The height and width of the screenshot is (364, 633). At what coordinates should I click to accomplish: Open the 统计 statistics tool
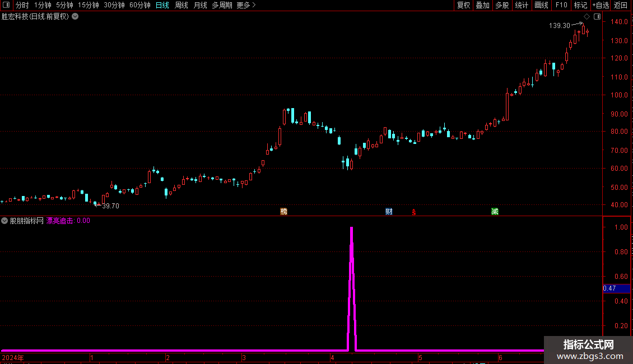522,5
